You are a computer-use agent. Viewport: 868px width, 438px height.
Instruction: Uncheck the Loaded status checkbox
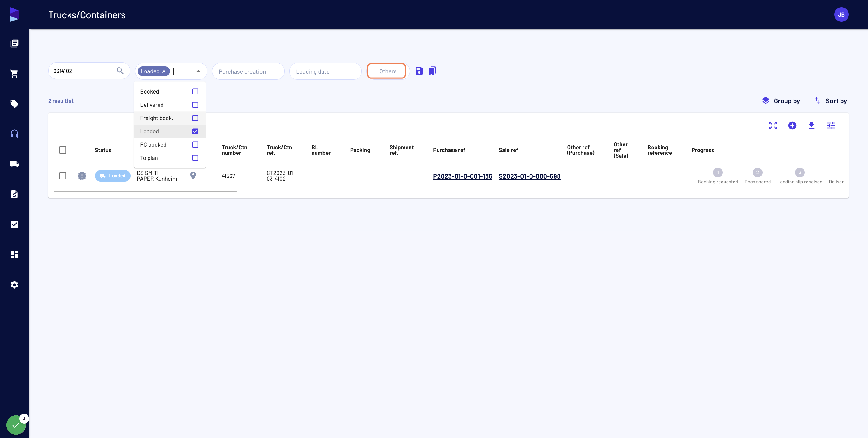coord(195,131)
